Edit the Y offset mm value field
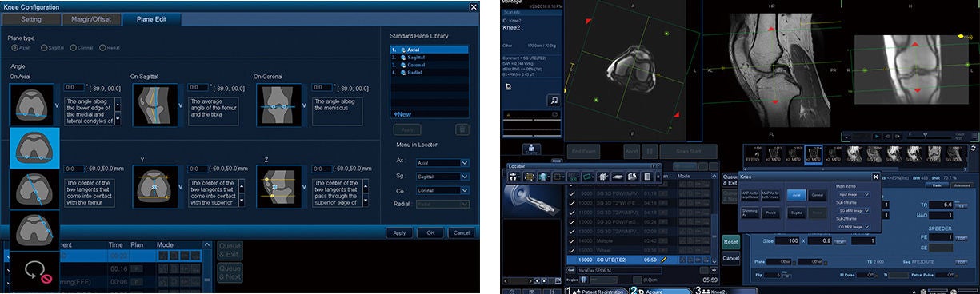The image size is (980, 294). (x=198, y=169)
